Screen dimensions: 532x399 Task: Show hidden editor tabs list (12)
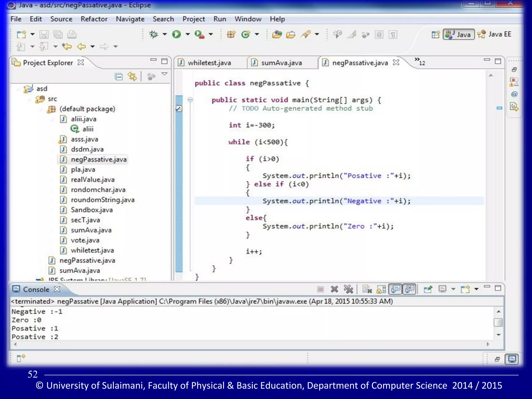point(420,62)
